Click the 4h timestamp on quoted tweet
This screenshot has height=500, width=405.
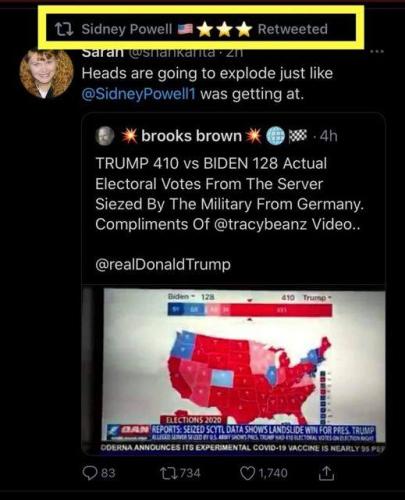328,136
